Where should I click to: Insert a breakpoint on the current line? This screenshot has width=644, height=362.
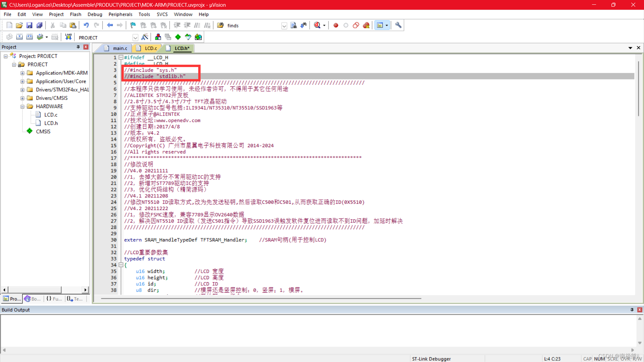pos(336,25)
